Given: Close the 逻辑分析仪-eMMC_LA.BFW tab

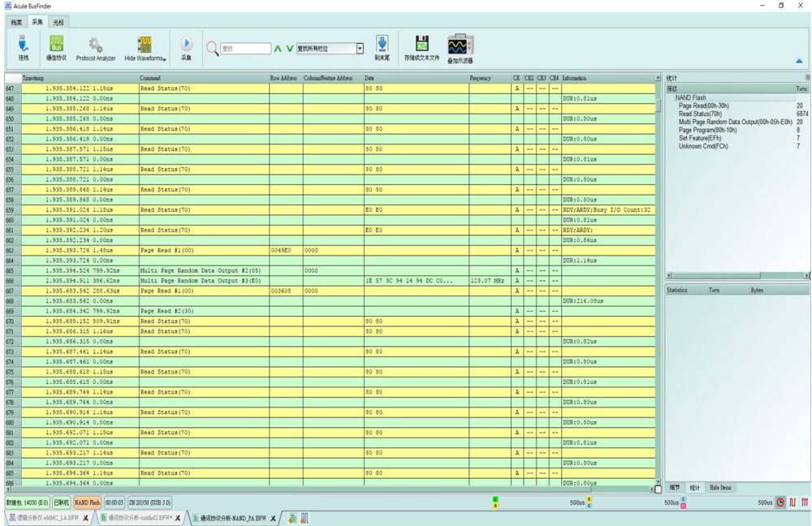Looking at the screenshot, I should point(85,518).
